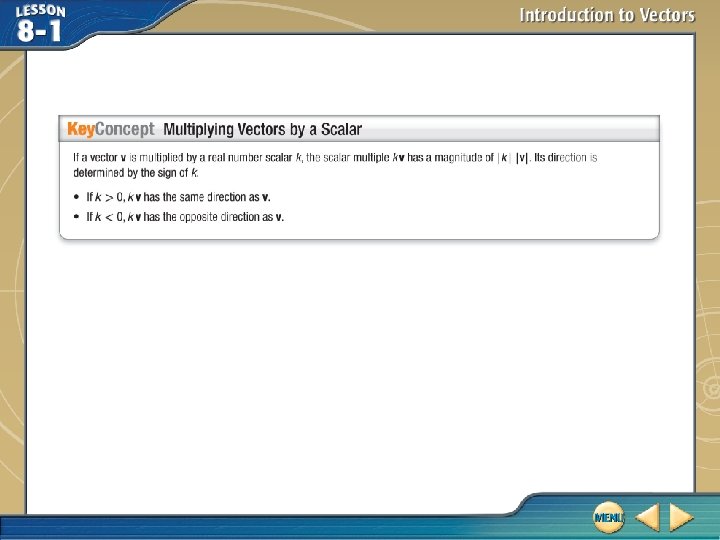Select the Lesson 8-1 badge
This screenshot has width=720, height=540.
click(x=39, y=24)
